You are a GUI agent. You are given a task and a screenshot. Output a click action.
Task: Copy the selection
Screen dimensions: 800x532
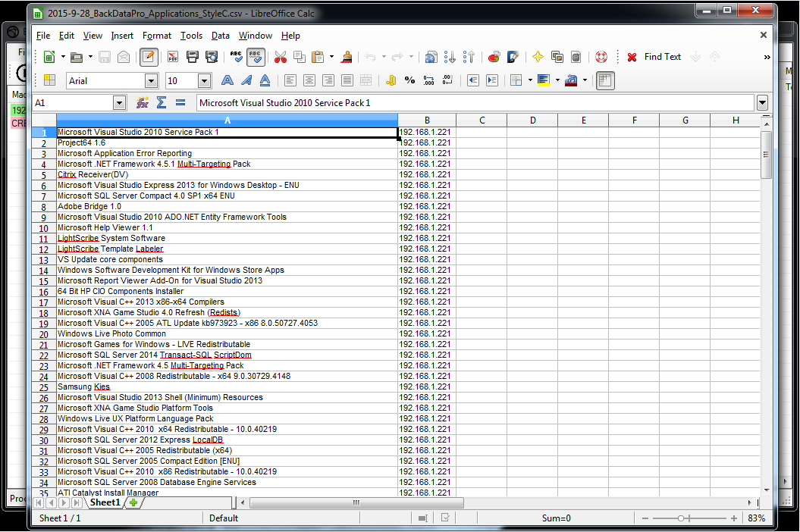pos(300,57)
